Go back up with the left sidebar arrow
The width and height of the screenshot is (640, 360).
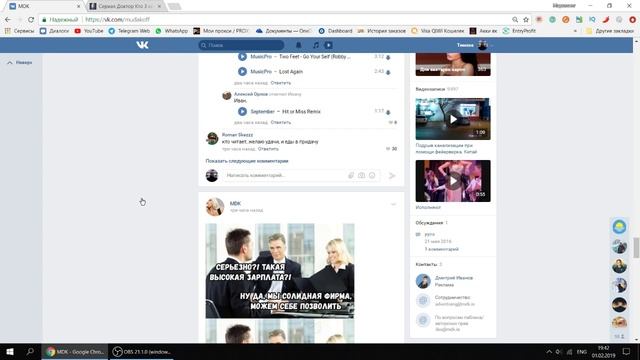pos(19,62)
